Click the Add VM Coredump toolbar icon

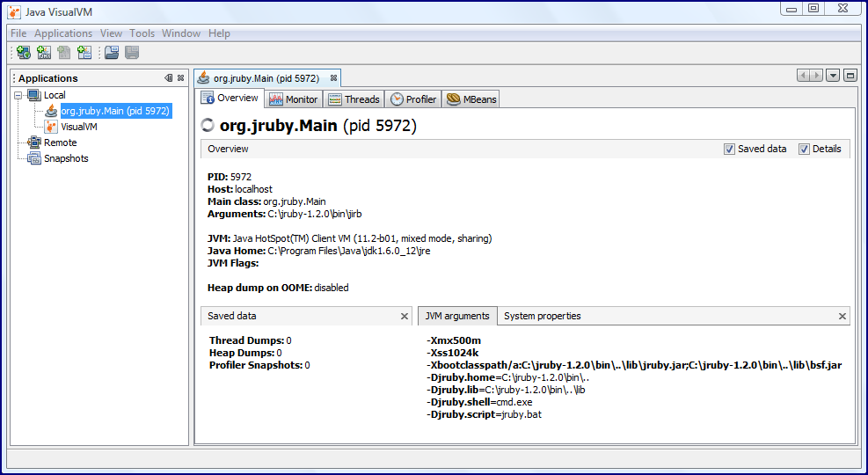coord(63,53)
